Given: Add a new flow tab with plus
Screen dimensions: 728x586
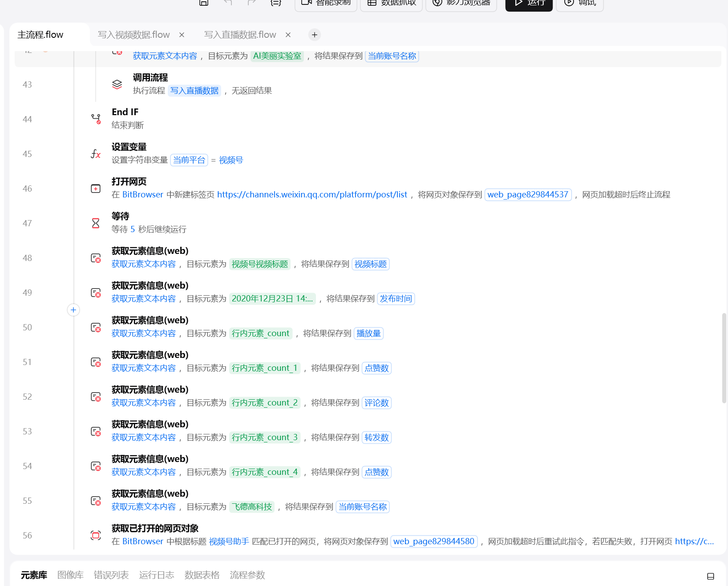Looking at the screenshot, I should [315, 35].
